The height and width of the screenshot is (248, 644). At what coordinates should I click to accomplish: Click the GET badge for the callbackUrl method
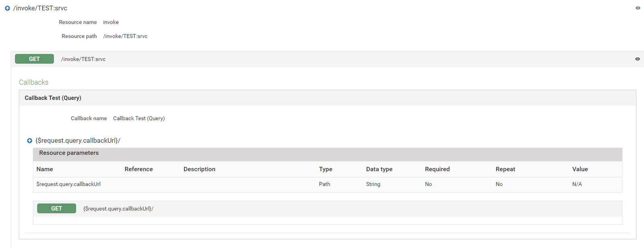56,209
